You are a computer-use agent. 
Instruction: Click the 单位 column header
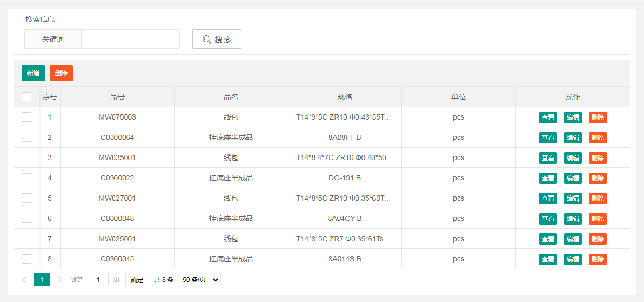(x=459, y=97)
